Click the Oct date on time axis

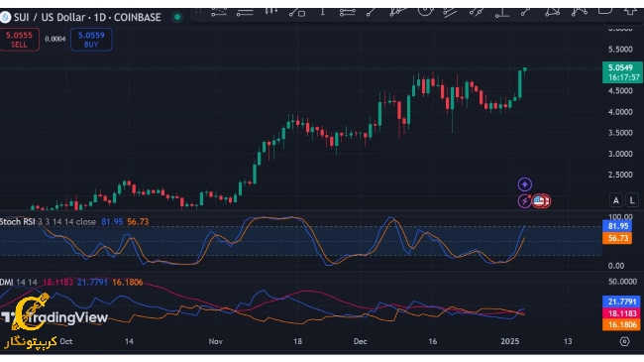click(66, 341)
